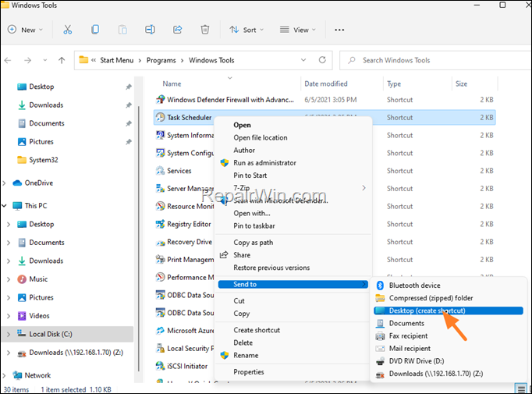Open the New dropdown button
Image resolution: width=532 pixels, height=394 pixels.
pyautogui.click(x=26, y=30)
